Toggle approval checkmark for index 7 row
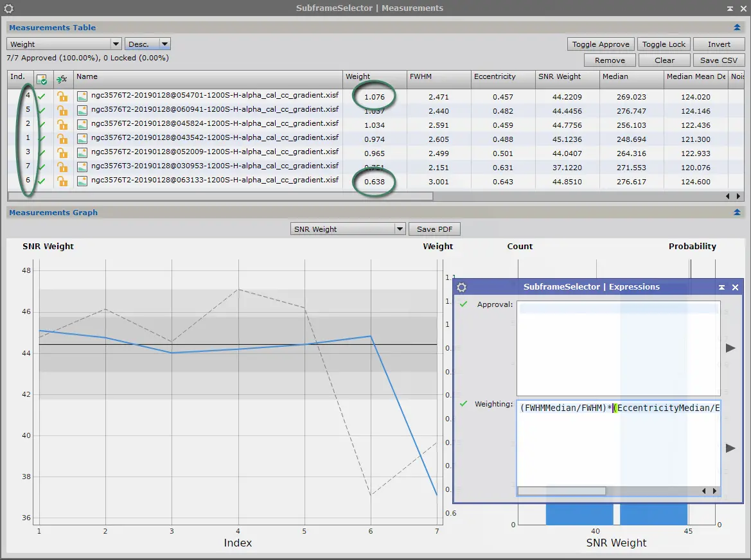The image size is (751, 560). 42,167
